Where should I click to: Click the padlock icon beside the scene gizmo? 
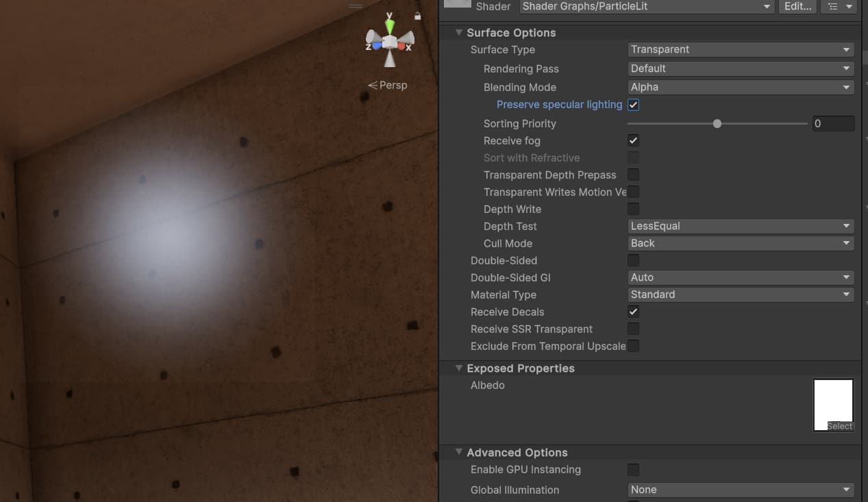(x=418, y=14)
